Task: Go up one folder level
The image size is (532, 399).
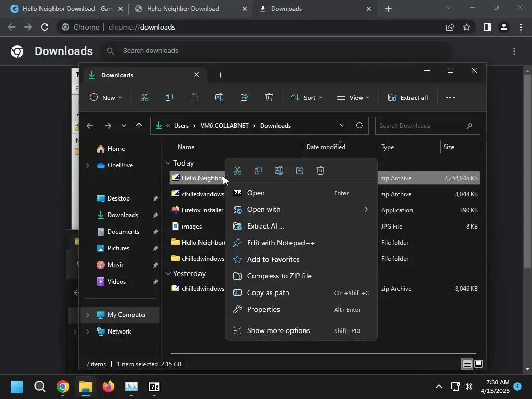Action: click(139, 126)
